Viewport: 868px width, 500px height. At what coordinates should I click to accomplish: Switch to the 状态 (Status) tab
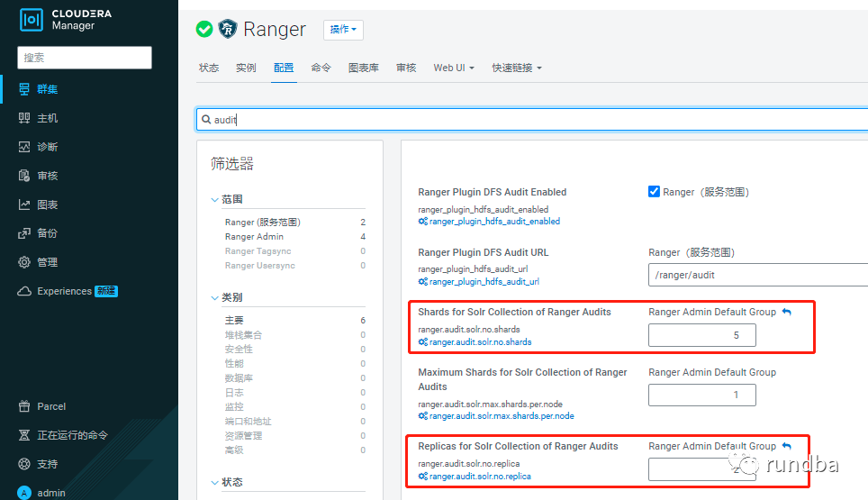coord(209,68)
